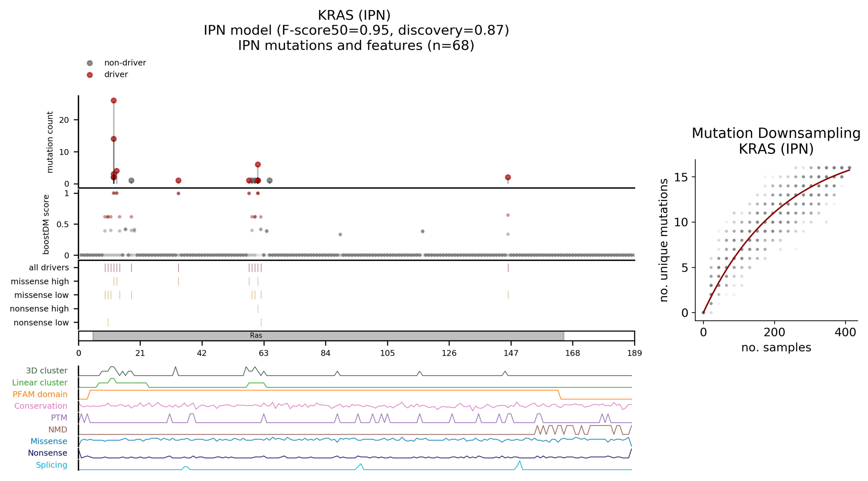Image resolution: width=868 pixels, height=481 pixels.
Task: Click the 'NMD' track label
Action: tap(58, 430)
